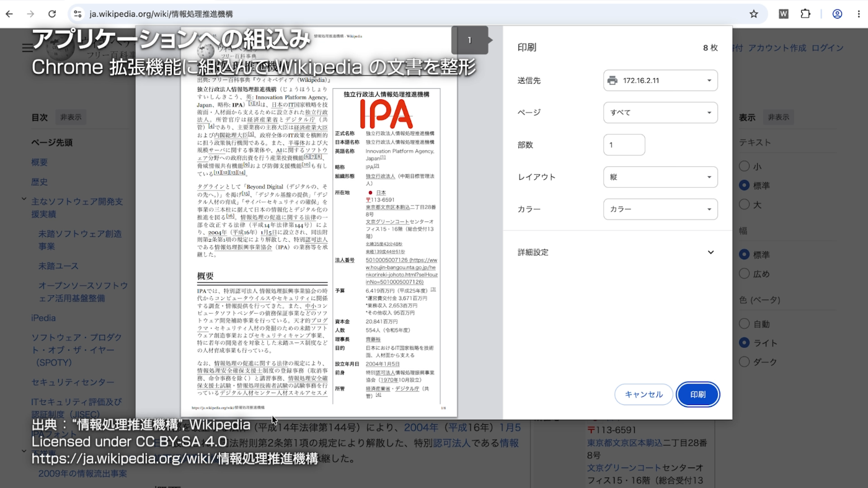
Task: Open site information icon in address bar
Action: pos(77,14)
